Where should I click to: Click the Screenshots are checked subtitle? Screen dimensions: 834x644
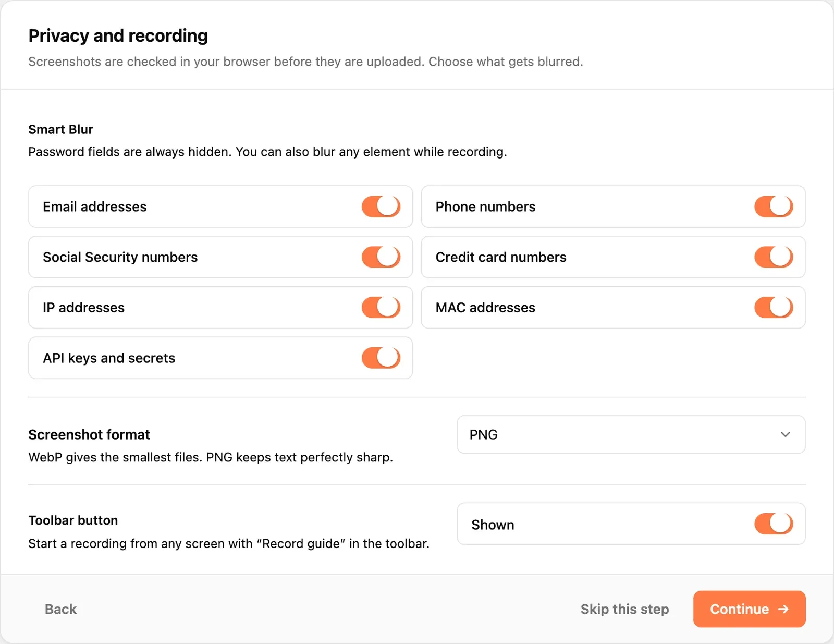point(305,62)
